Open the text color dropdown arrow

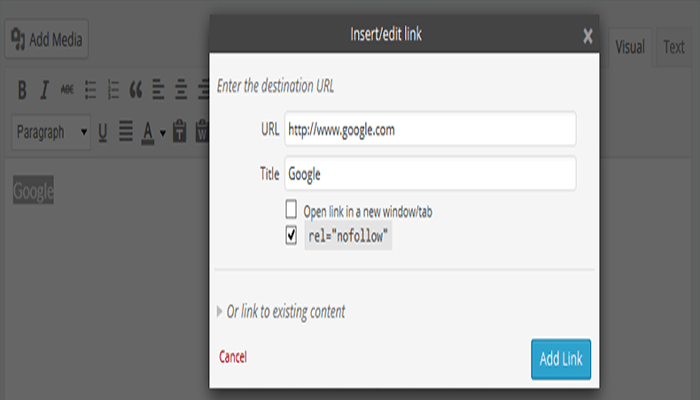(x=162, y=132)
